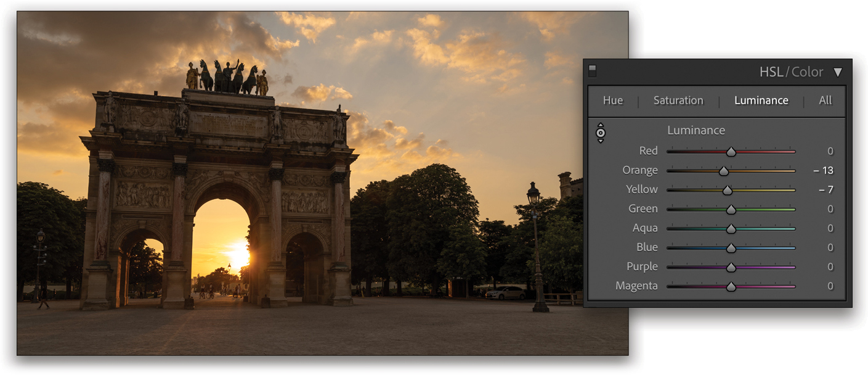Screen dimensions: 868x375
Task: Toggle the panel switch square icon
Action: point(592,70)
